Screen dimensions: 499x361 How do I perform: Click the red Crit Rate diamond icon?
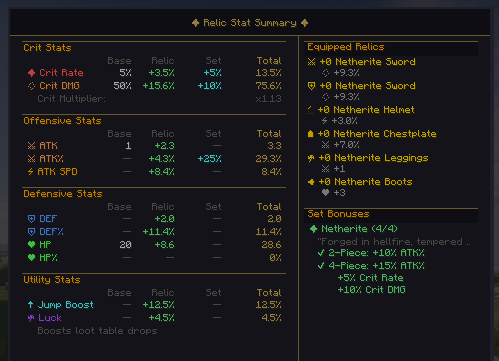point(31,73)
